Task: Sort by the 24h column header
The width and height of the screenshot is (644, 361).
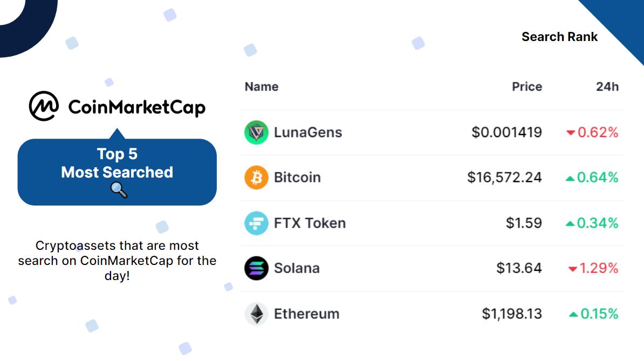Action: point(607,87)
